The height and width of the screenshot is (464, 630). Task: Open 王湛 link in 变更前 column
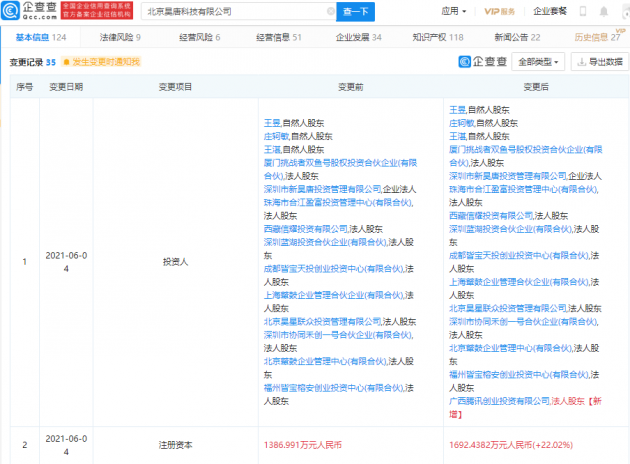[272, 149]
